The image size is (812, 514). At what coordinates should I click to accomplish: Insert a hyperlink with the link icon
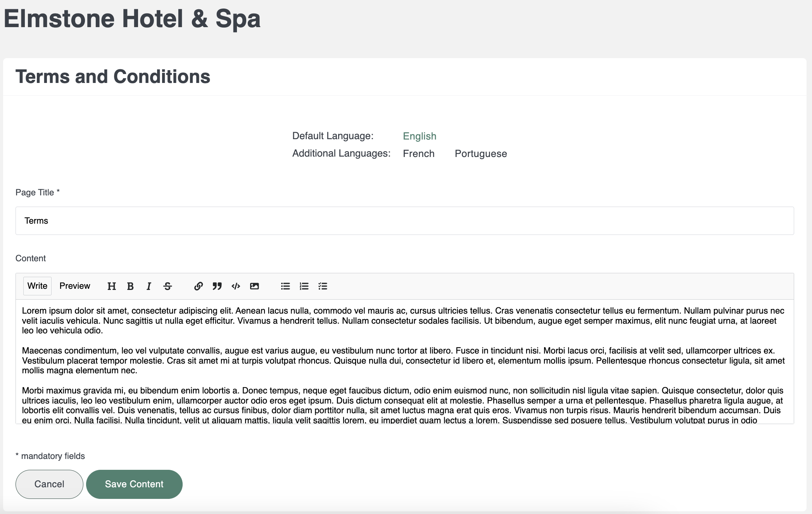(199, 286)
